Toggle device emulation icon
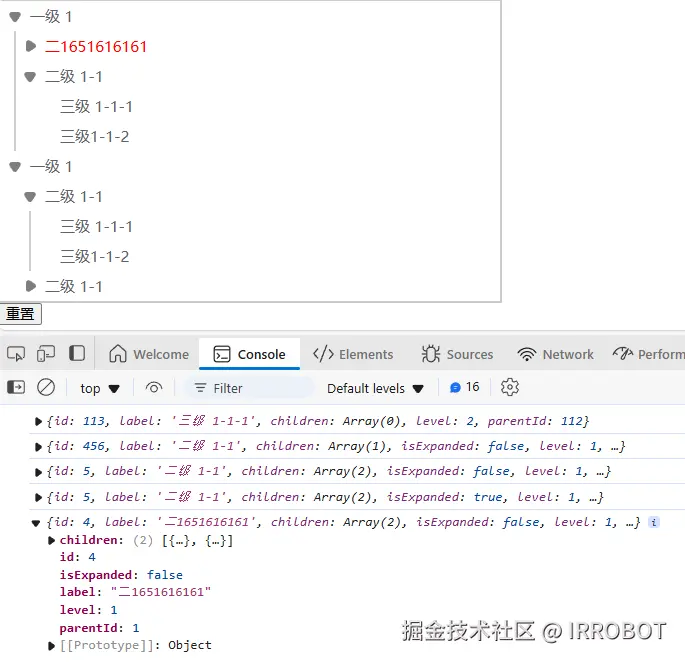Viewport: 685px width, 662px height. pos(46,354)
